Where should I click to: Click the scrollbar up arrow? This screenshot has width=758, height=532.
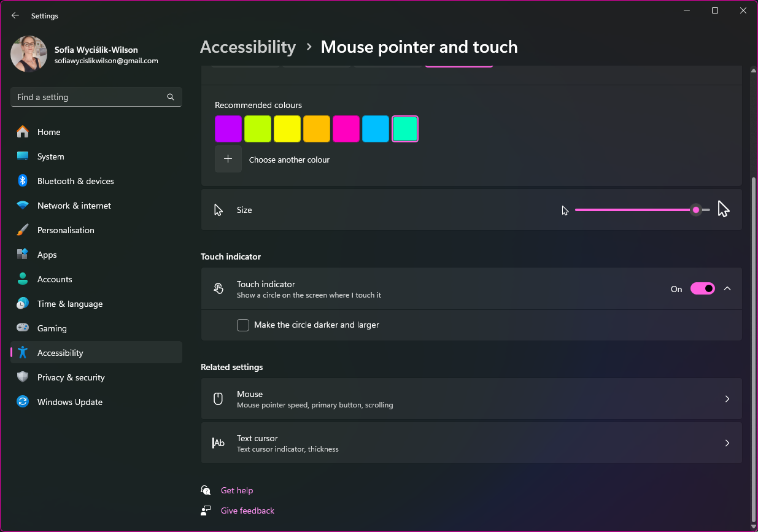754,71
